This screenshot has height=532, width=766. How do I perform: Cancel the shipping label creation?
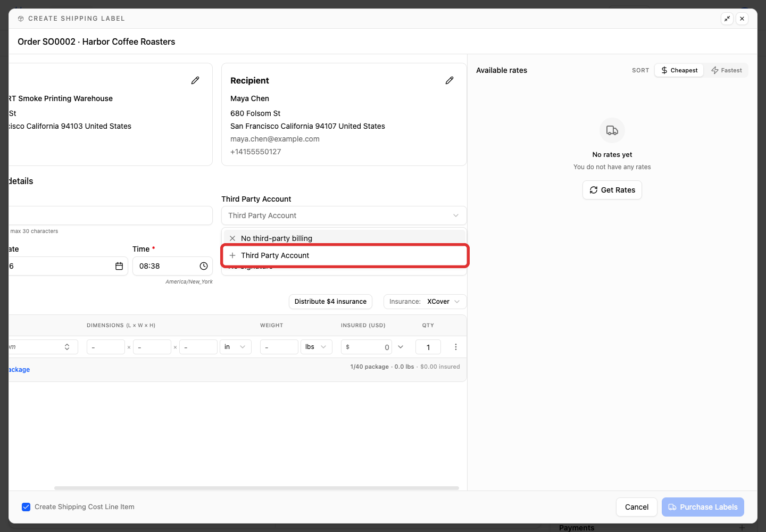(637, 507)
